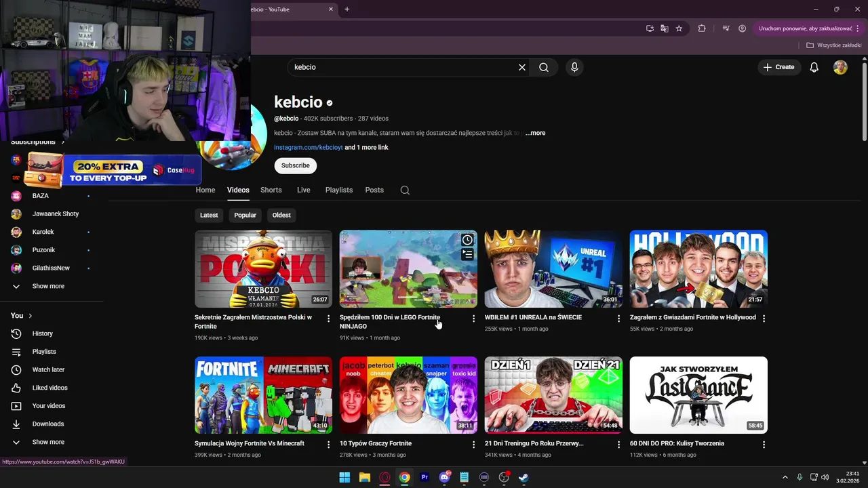Screen dimensions: 868x488
Task: Open options menu for Mistrzostwa Polski video
Action: (329, 318)
